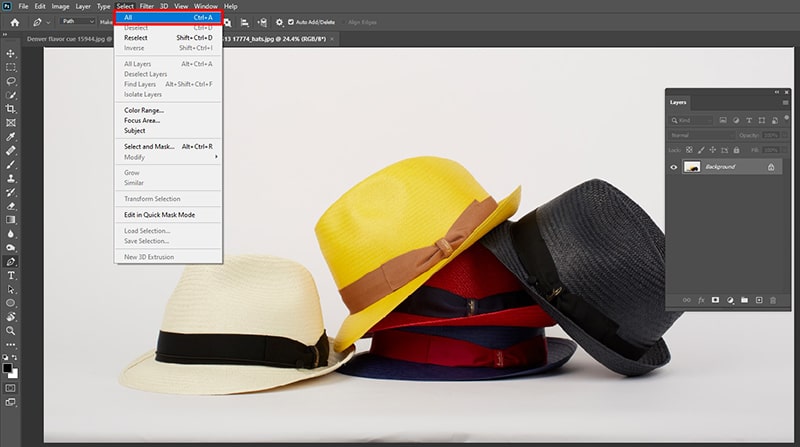Toggle pixel layer filter

723,120
